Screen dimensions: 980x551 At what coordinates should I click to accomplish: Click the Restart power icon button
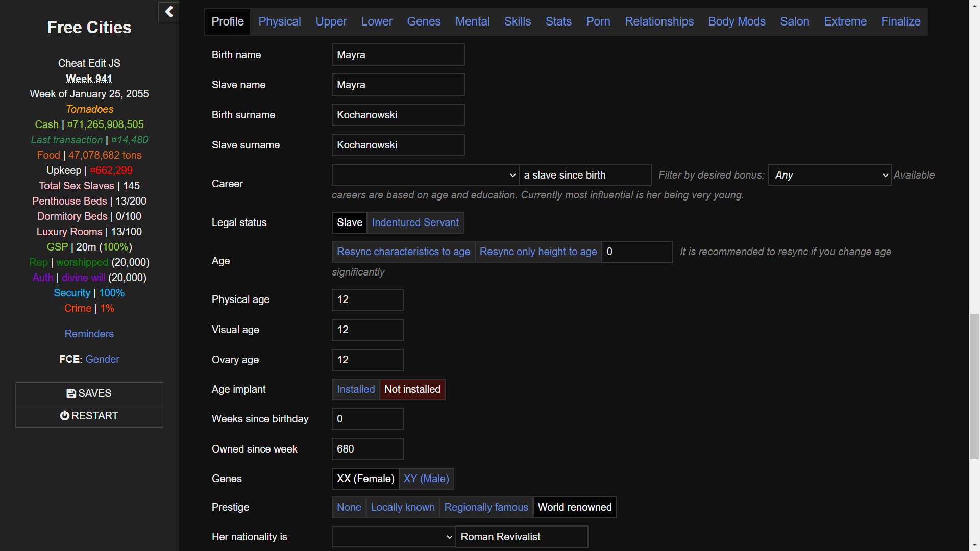pos(89,416)
